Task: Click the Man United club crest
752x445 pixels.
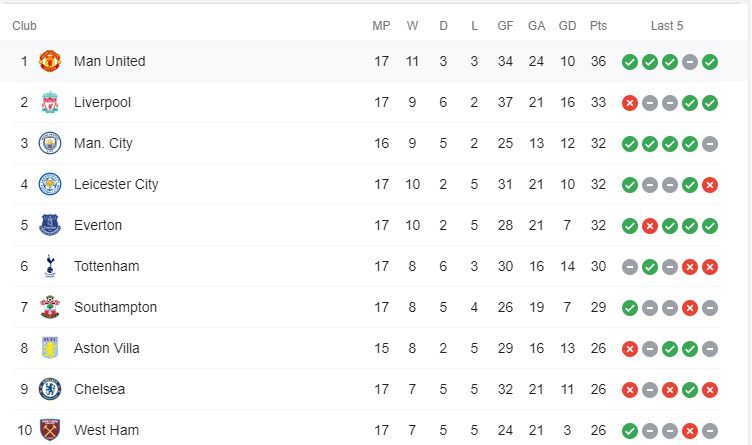Action: click(x=50, y=61)
